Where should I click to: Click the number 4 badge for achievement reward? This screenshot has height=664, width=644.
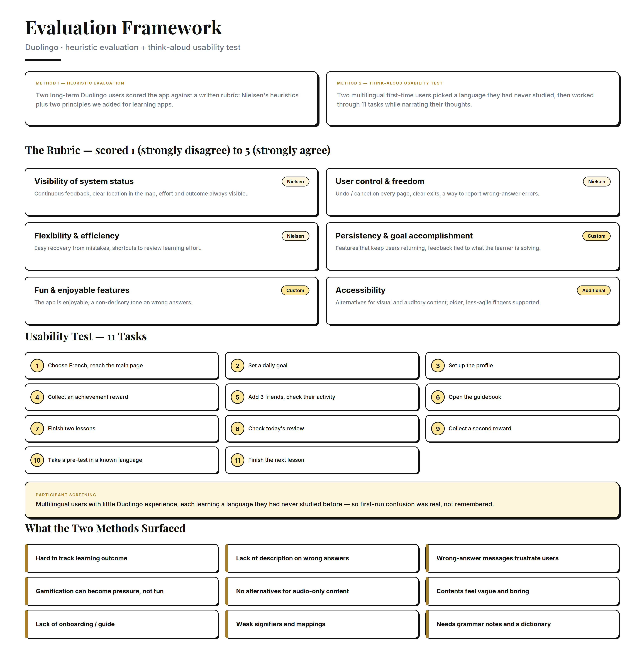[x=37, y=397]
